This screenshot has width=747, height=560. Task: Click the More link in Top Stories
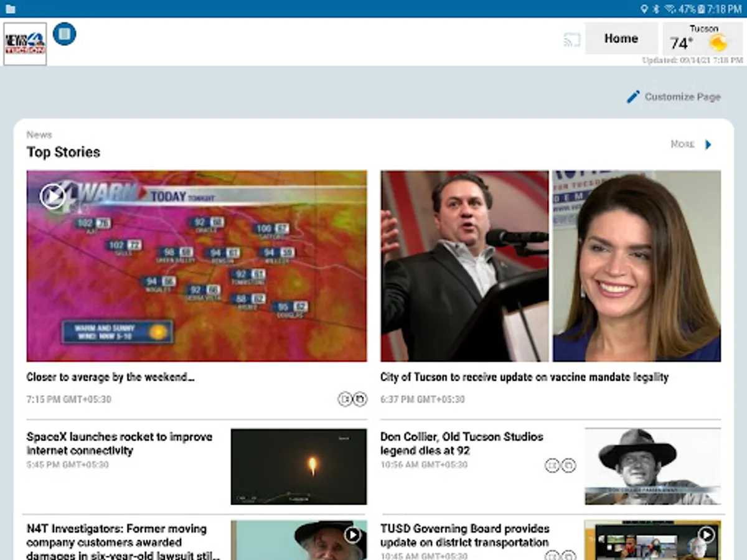(x=682, y=144)
